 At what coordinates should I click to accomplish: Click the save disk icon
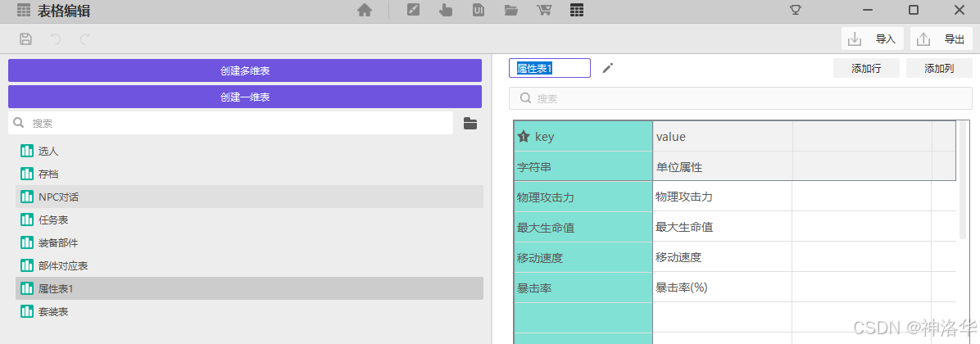(x=25, y=39)
